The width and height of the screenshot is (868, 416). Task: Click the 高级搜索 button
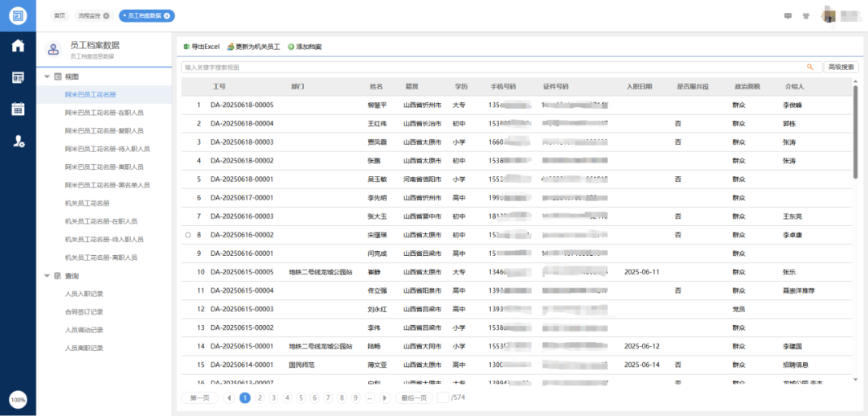(841, 67)
